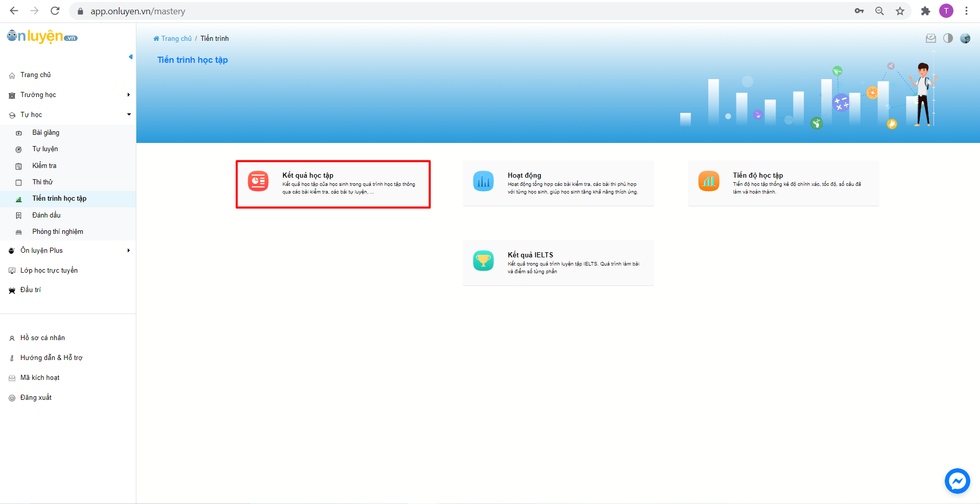This screenshot has width=980, height=504.
Task: Click the globe language icon in header
Action: tap(965, 38)
